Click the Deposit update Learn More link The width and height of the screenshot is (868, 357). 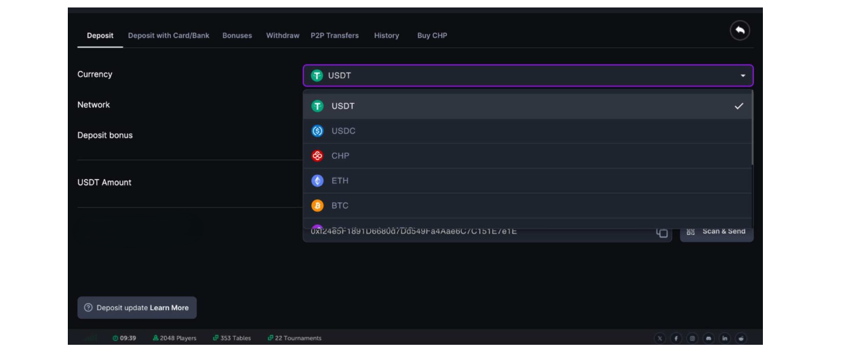(x=169, y=308)
